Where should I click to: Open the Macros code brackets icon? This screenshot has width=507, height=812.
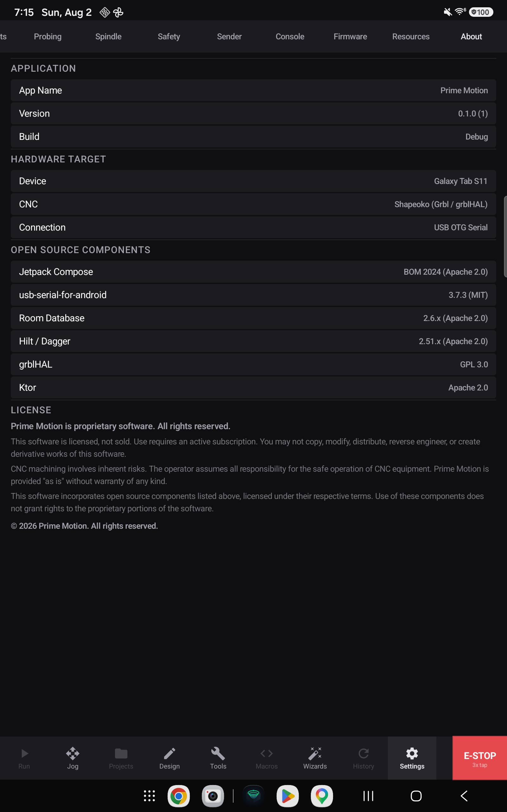[x=266, y=753]
